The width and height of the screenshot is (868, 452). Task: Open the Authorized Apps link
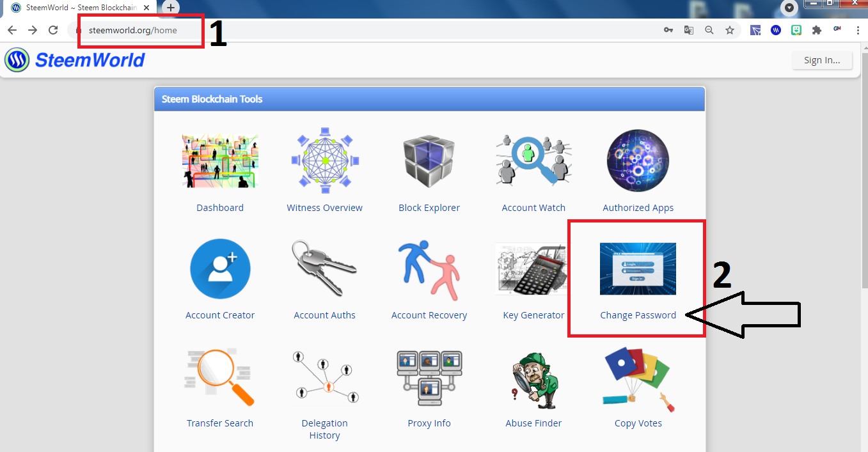pos(638,208)
